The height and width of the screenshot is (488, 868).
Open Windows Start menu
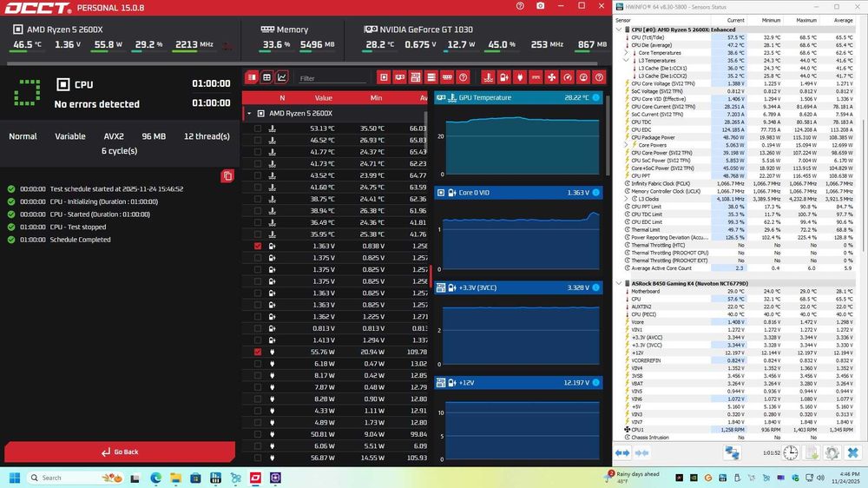[x=15, y=478]
